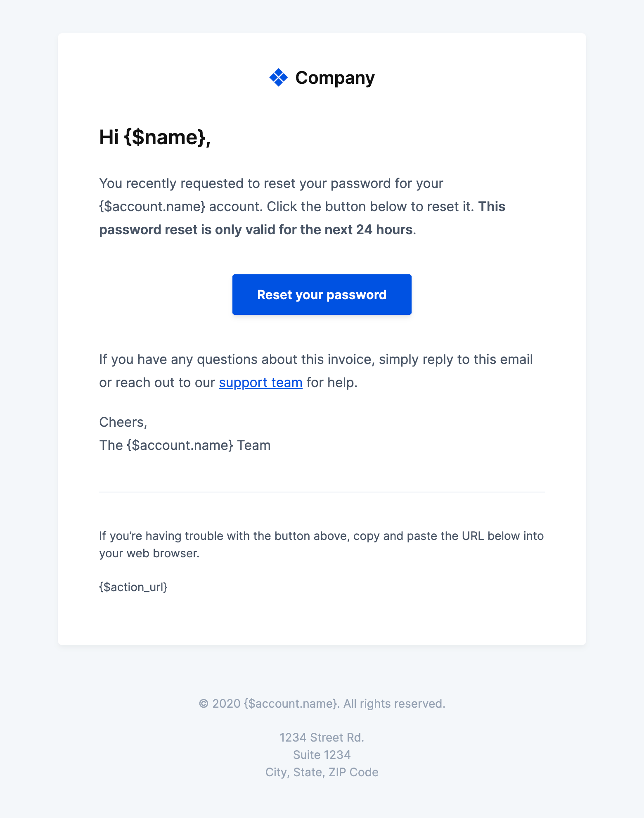Click the {$account.name} account placeholder in body
Viewport: 644px width, 818px height.
[152, 207]
